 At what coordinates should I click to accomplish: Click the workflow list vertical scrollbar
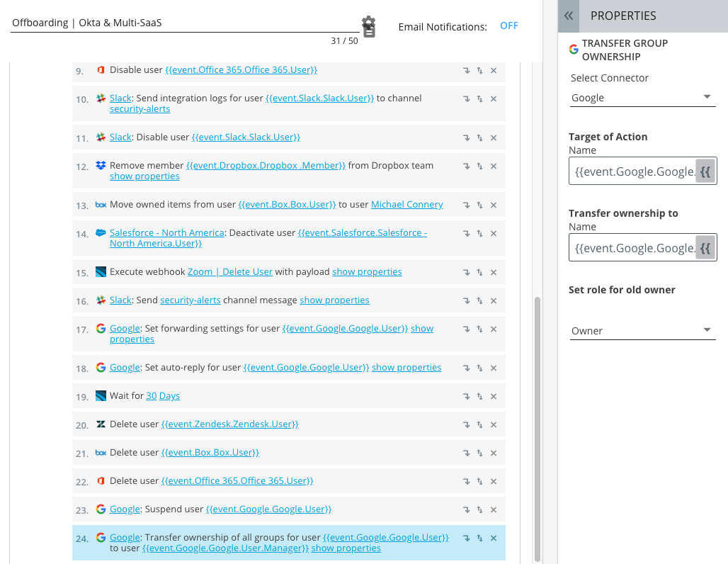pyautogui.click(x=538, y=429)
